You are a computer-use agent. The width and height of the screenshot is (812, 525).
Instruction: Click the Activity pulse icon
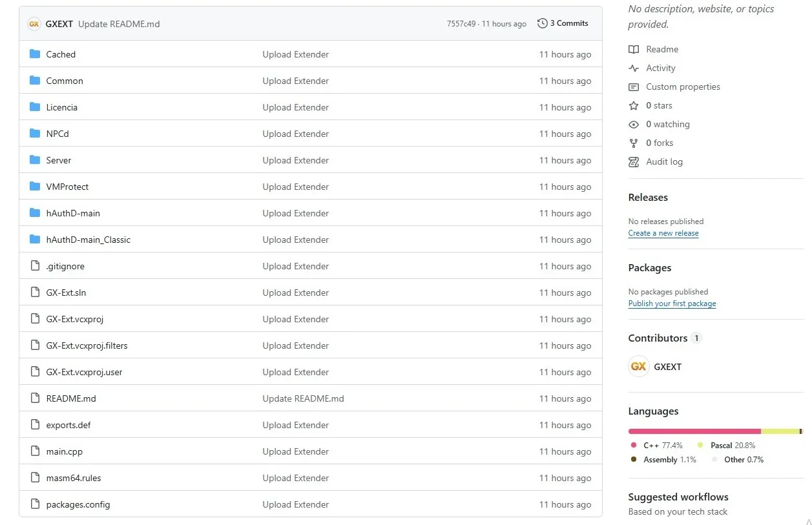tap(634, 68)
